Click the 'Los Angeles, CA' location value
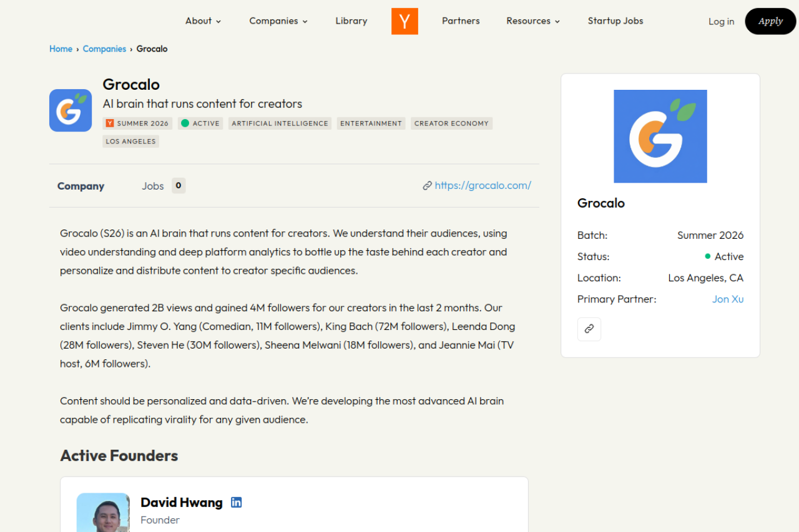The width and height of the screenshot is (799, 532). tap(706, 278)
